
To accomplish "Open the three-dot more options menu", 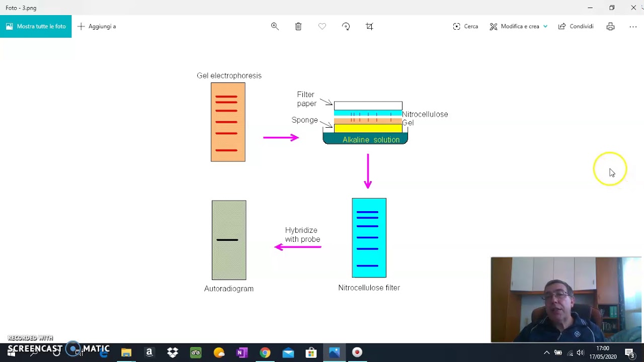I will (633, 26).
